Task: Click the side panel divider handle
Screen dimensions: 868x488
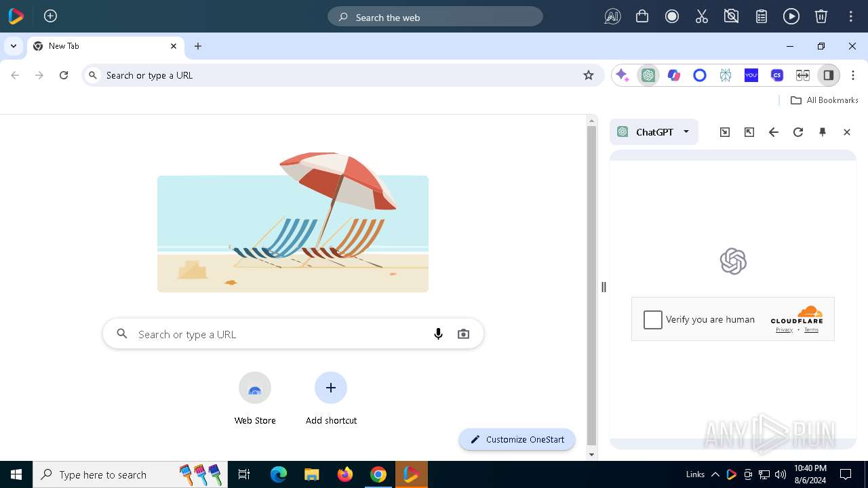Action: 604,287
